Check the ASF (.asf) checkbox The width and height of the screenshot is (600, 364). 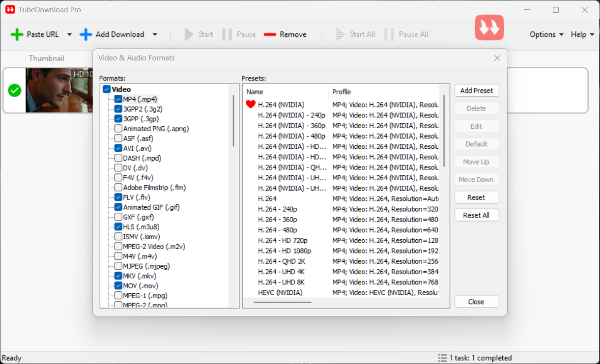118,139
